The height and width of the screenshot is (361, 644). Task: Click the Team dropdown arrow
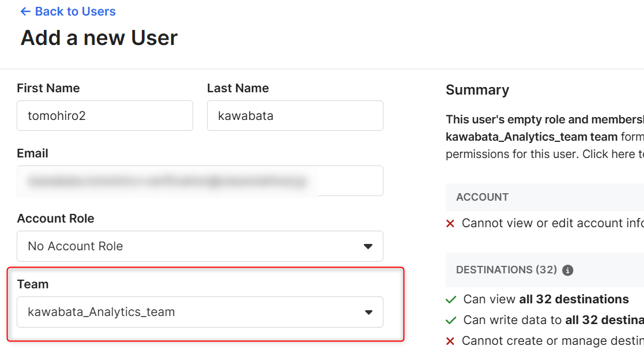[368, 313]
